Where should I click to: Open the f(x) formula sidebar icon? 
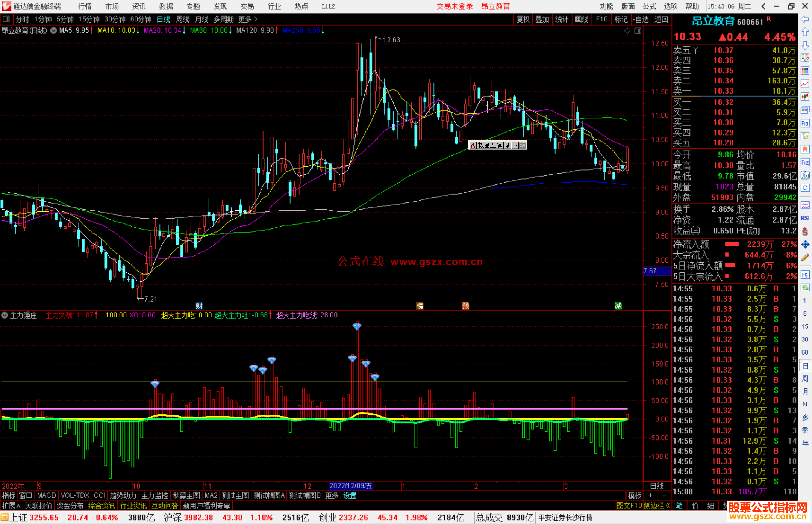805,175
